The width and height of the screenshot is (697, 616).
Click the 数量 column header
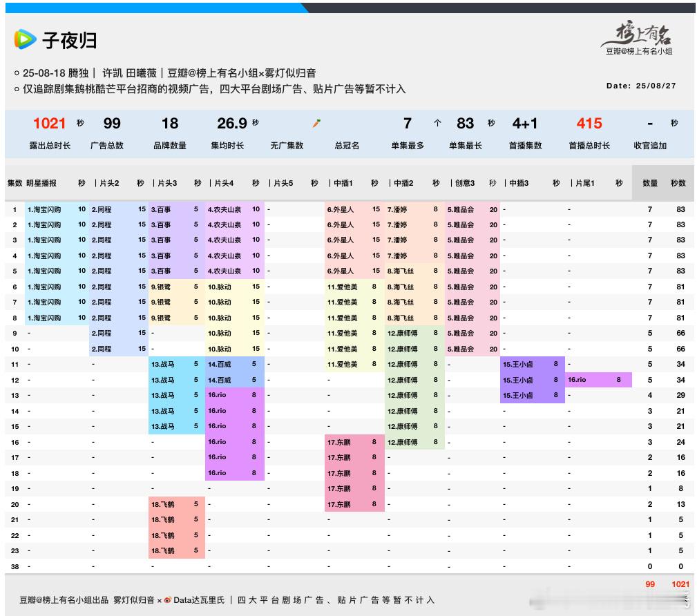tap(650, 183)
